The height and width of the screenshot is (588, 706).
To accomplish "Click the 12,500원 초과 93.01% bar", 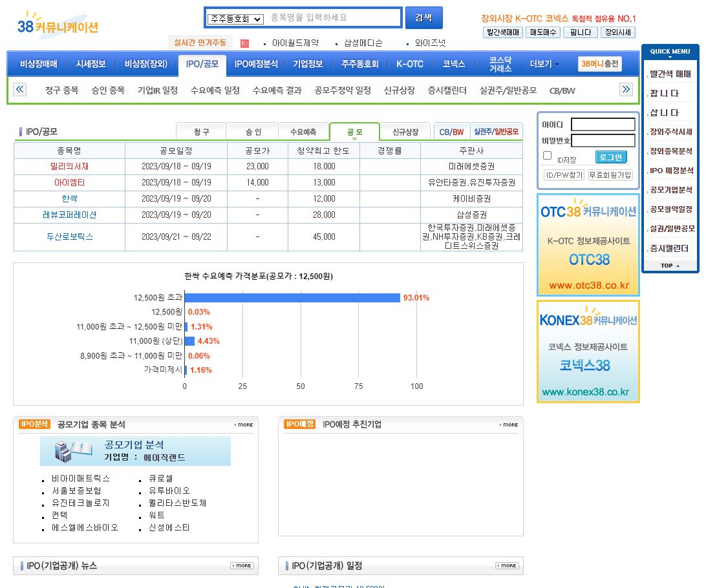I will [x=292, y=298].
